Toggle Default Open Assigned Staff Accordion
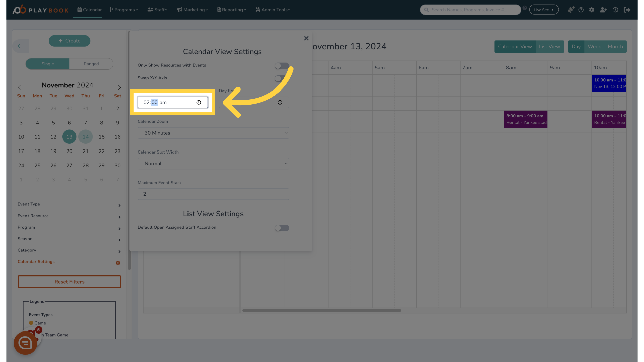Image resolution: width=644 pixels, height=362 pixels. pyautogui.click(x=282, y=228)
